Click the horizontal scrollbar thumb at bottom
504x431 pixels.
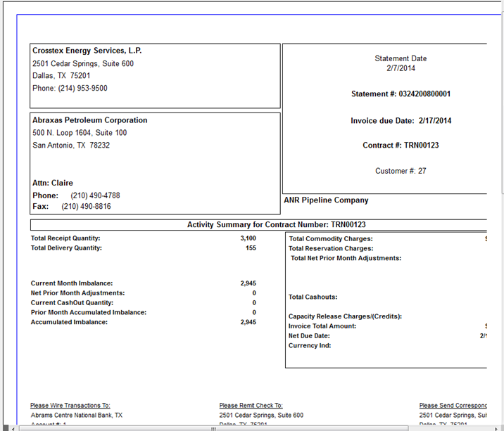pos(213,427)
